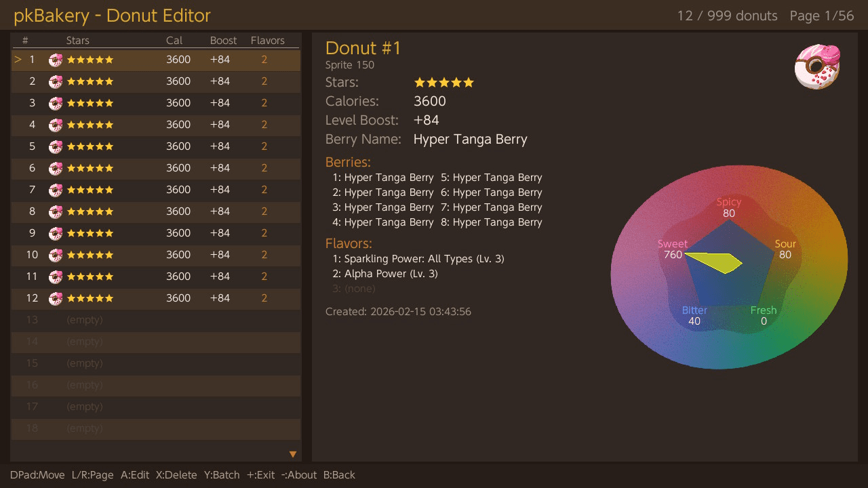Click the Created timestamp line

coord(398,312)
